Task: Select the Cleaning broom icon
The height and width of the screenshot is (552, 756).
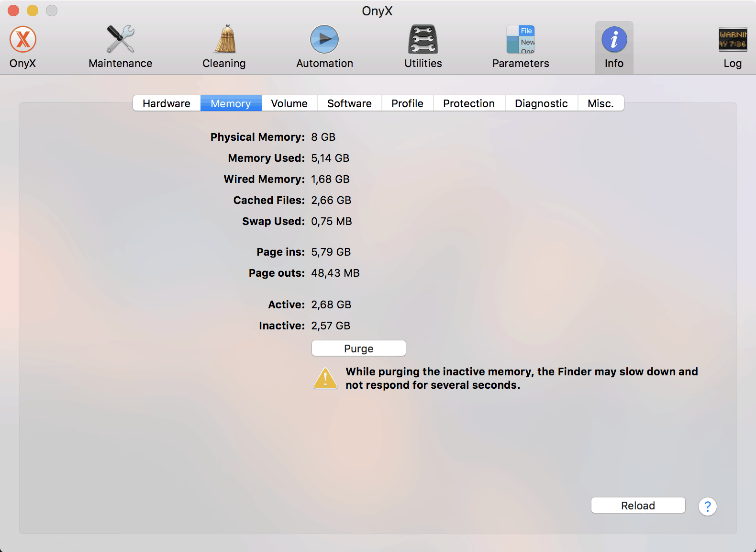Action: pyautogui.click(x=224, y=40)
